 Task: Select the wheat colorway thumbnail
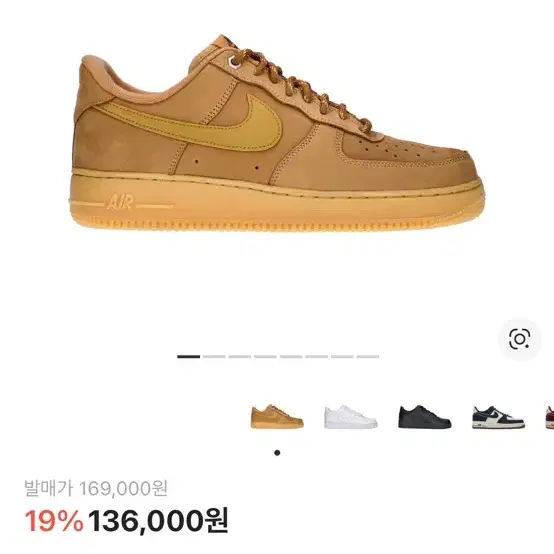tap(277, 417)
